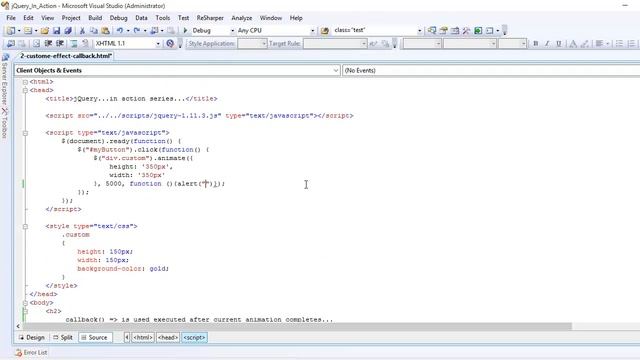Click the horizontal scrollbar of the code editor

pos(298,326)
